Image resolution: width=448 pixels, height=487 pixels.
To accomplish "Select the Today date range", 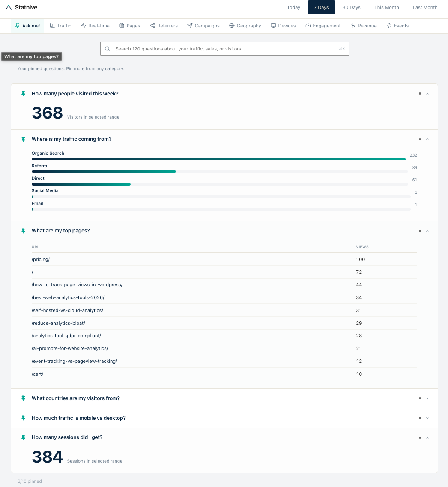I will (293, 7).
